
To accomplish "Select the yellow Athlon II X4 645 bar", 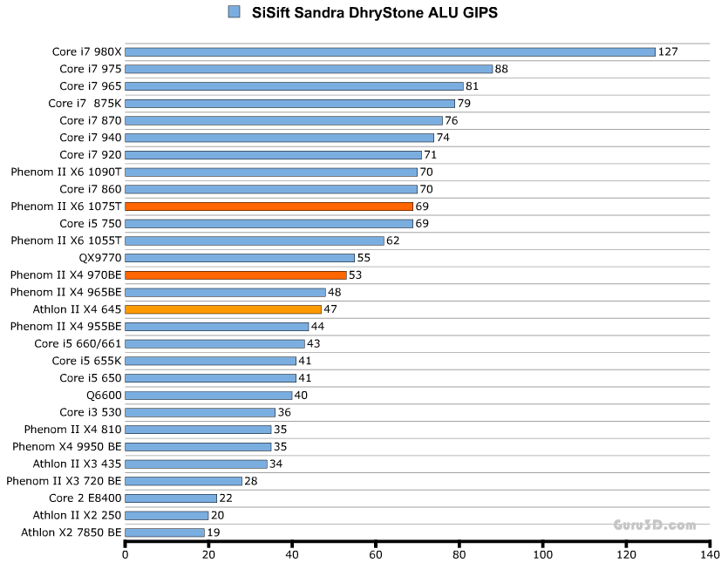I will (x=223, y=309).
